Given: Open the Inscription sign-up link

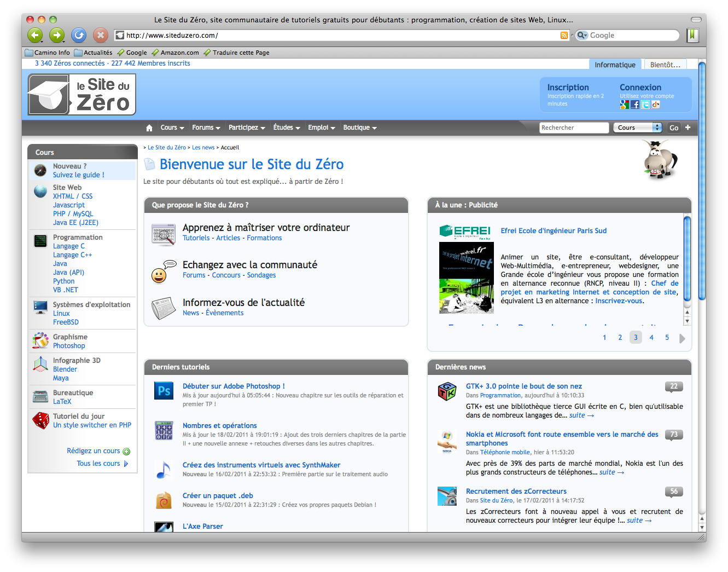Looking at the screenshot, I should click(x=568, y=88).
